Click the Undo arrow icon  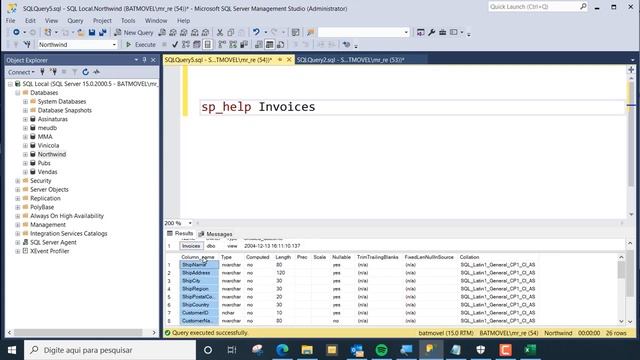click(x=256, y=32)
